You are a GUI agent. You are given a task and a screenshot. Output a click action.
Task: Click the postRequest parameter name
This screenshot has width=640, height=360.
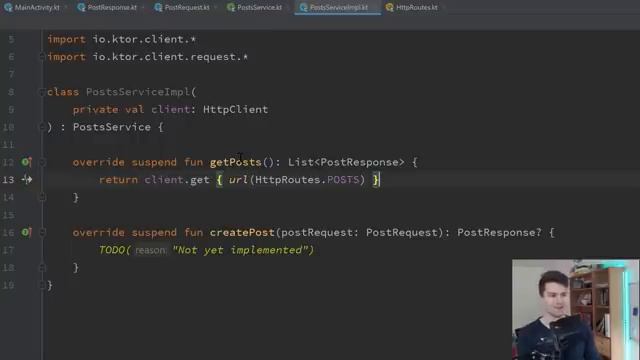point(317,232)
